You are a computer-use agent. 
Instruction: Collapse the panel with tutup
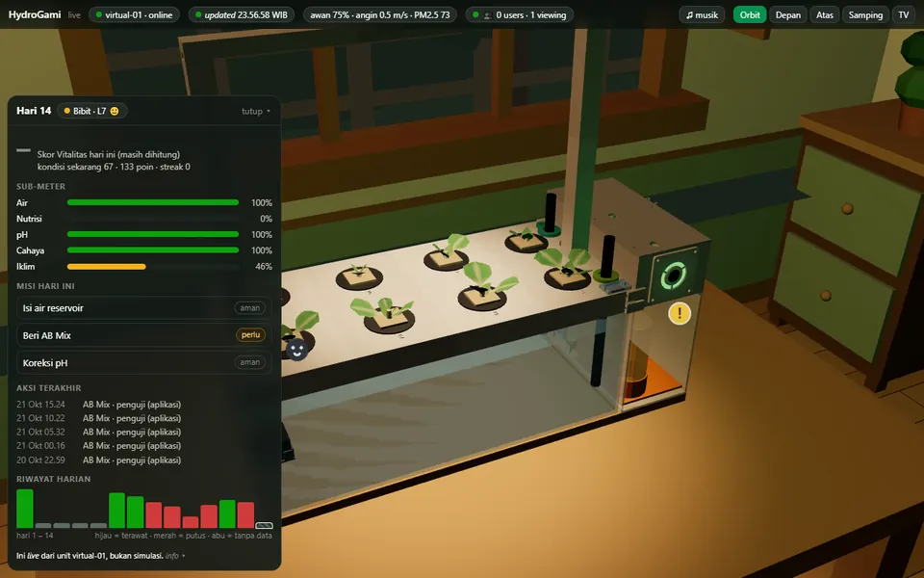256,111
